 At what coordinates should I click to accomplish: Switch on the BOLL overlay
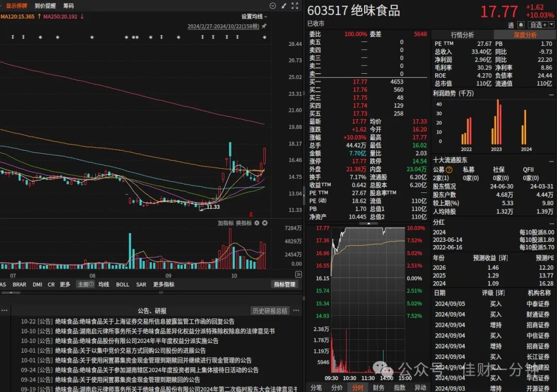click(123, 284)
